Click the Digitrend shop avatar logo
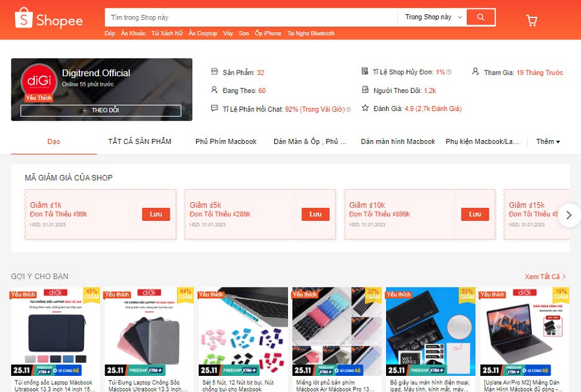Screen dimensions: 581x392 click(x=39, y=81)
